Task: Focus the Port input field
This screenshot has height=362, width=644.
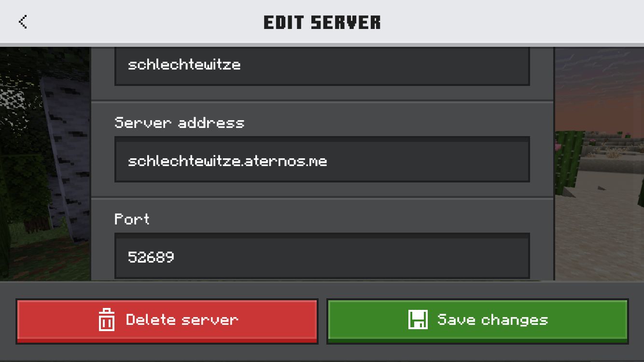Action: [x=322, y=256]
